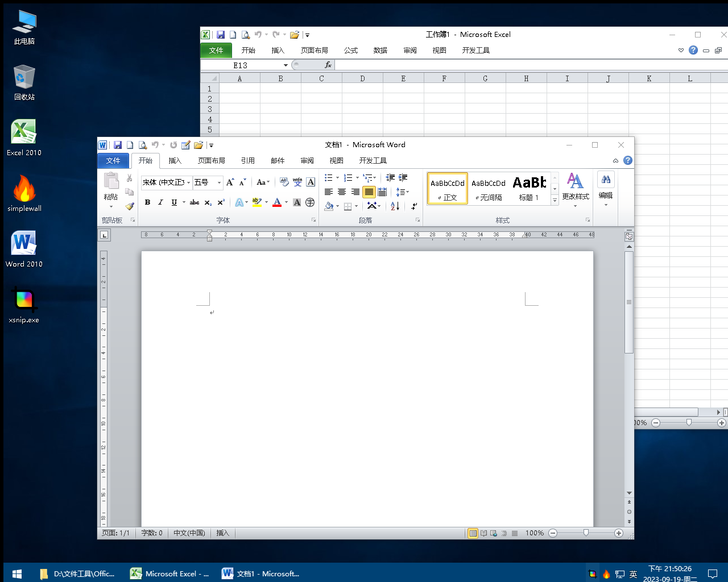Select the Format Painter brush
The image size is (728, 582).
tap(130, 206)
